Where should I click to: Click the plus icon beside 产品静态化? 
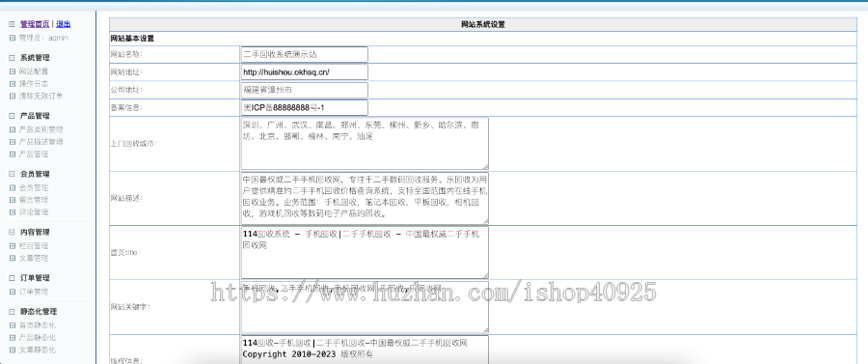click(x=13, y=337)
